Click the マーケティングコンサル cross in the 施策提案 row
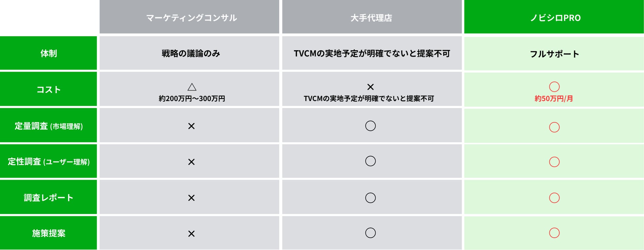Image resolution: width=644 pixels, height=250 pixels. tap(191, 234)
